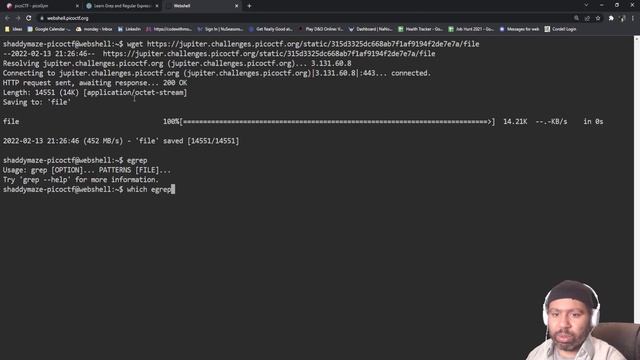Click the 'which egrep' command prompt
Image resolution: width=640 pixels, height=360 pixels.
pyautogui.click(x=89, y=190)
